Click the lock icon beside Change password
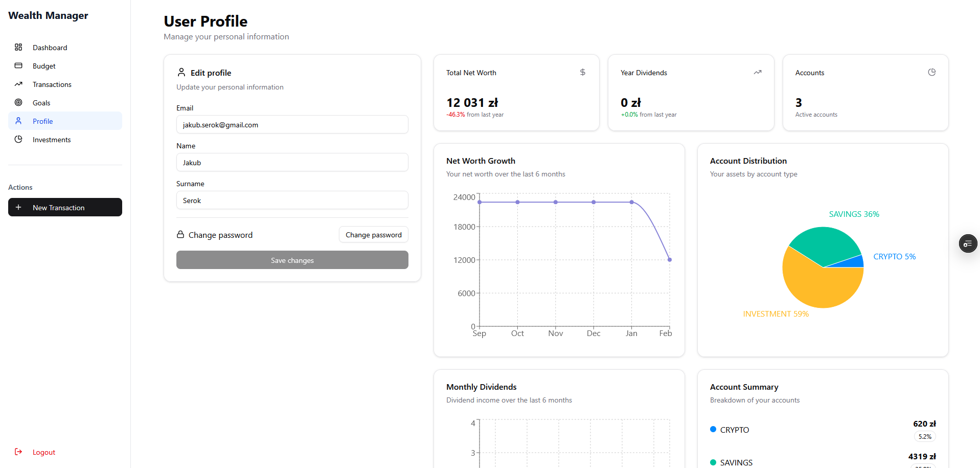 (x=181, y=234)
